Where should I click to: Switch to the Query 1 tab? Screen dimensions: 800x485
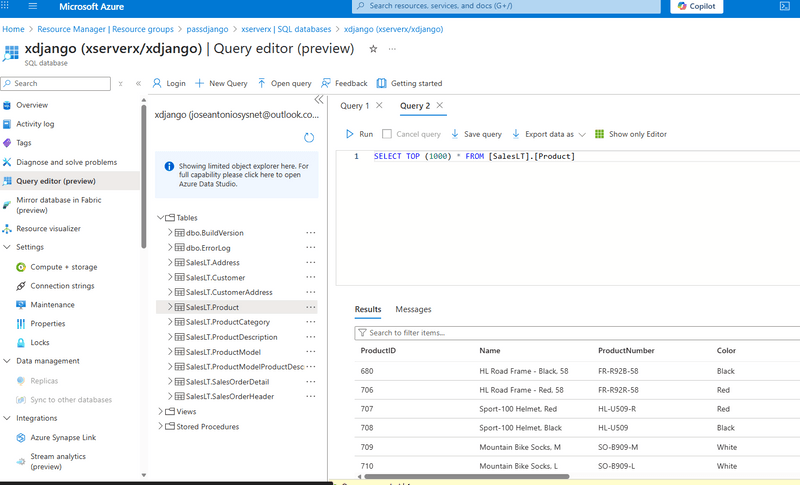(x=355, y=106)
